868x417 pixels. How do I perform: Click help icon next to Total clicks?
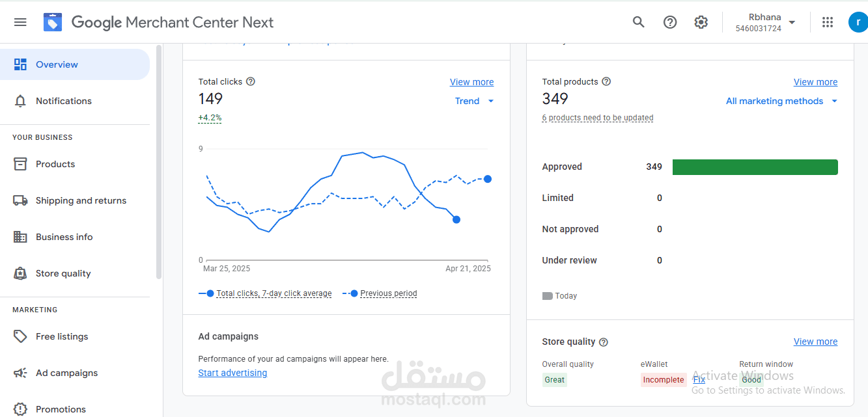pos(251,81)
